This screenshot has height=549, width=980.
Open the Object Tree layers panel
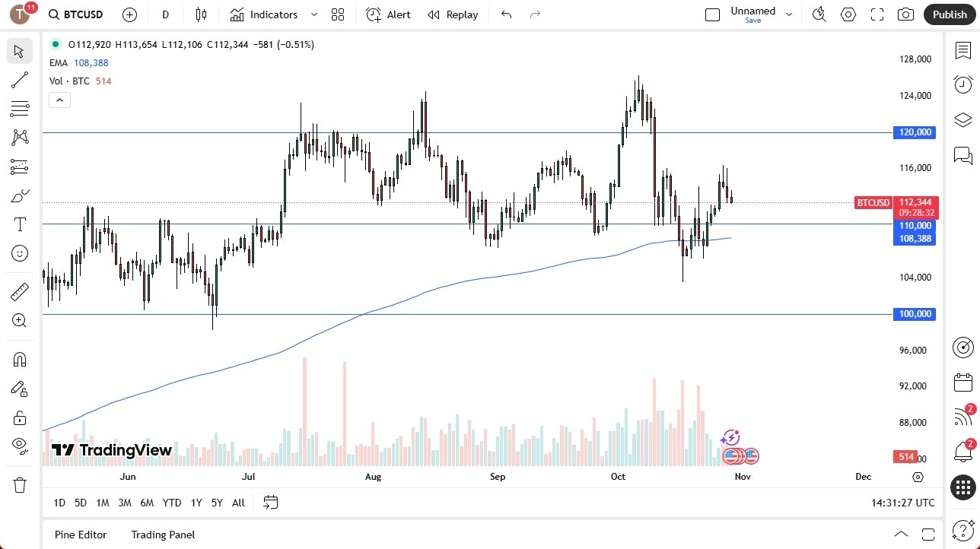click(963, 119)
